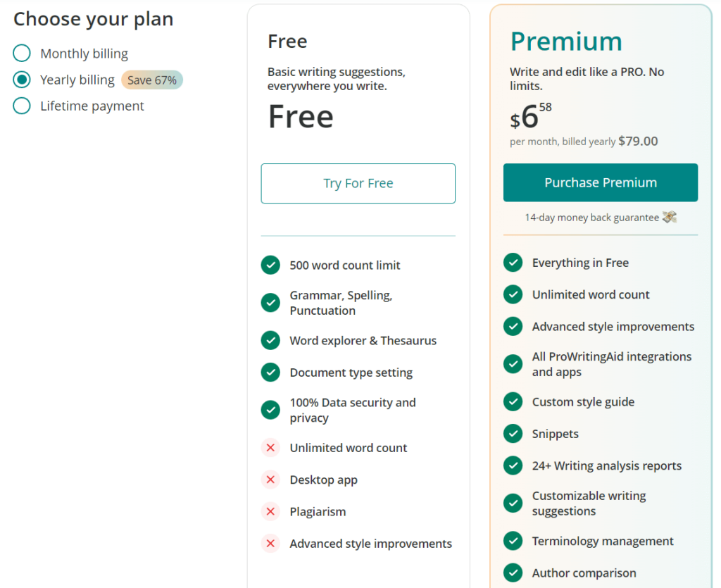The height and width of the screenshot is (588, 721).
Task: Select the Monthly billing radio button
Action: coord(22,54)
